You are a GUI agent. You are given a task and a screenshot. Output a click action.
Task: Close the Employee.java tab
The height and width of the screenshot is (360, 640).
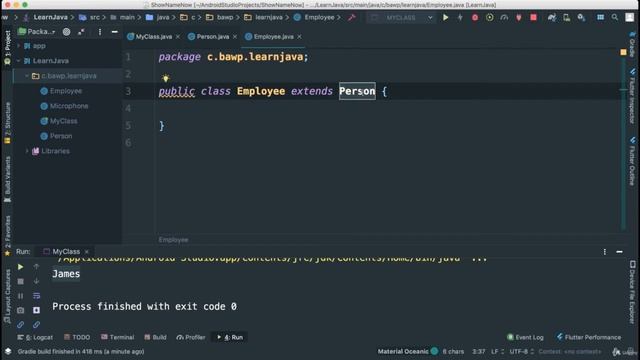pyautogui.click(x=299, y=37)
